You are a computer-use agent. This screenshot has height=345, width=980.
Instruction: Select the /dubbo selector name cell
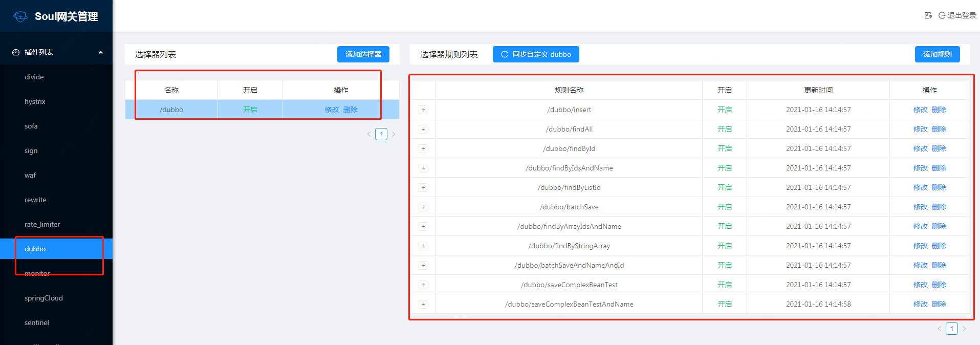pyautogui.click(x=171, y=110)
